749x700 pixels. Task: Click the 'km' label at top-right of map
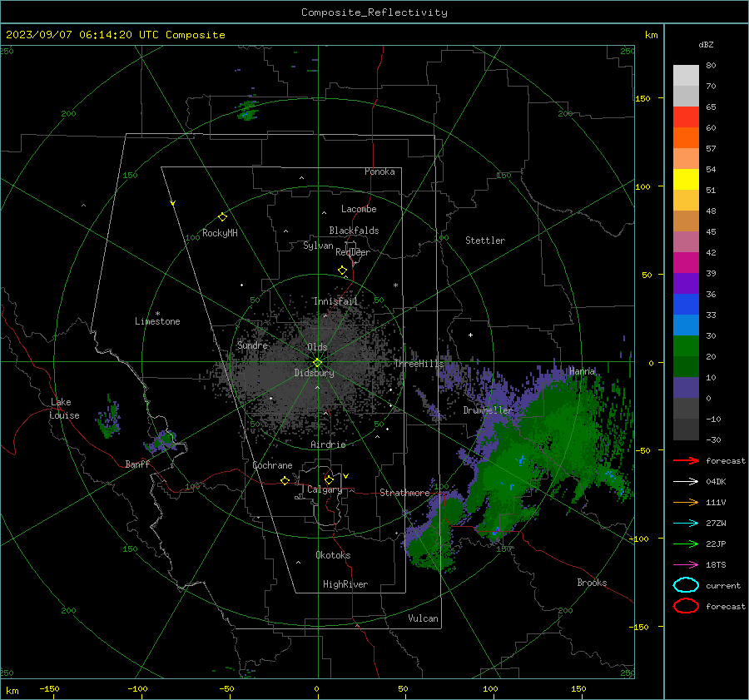pyautogui.click(x=651, y=35)
